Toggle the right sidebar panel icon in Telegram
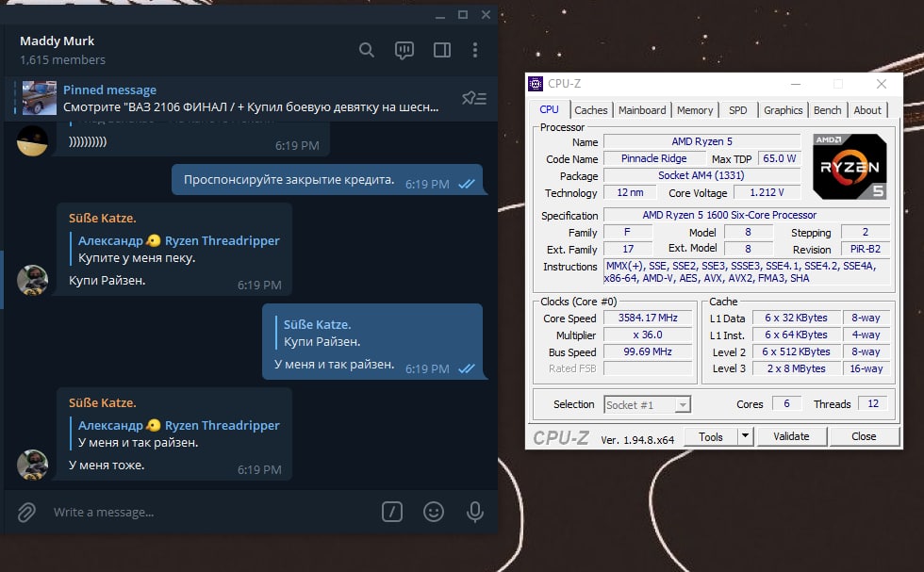The width and height of the screenshot is (924, 572). point(442,50)
